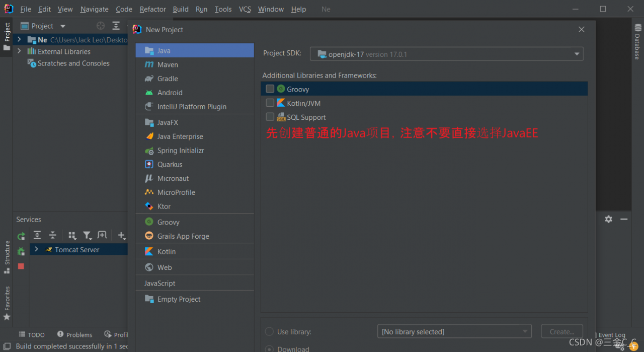Expand External Libraries node

point(19,51)
